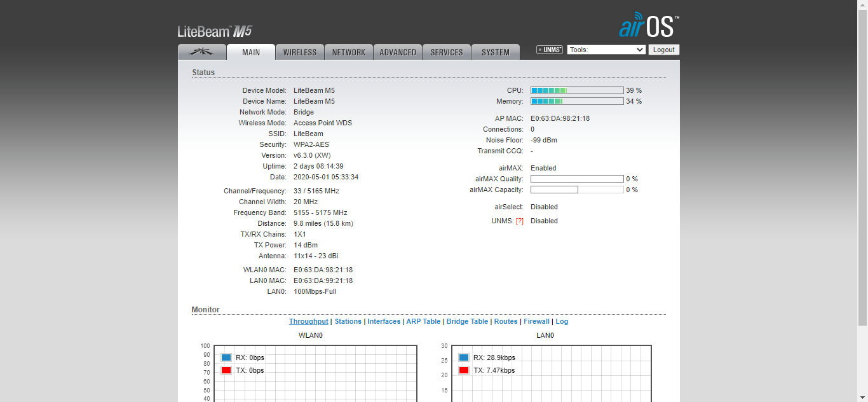Click the CPU usage bar
This screenshot has height=402, width=868.
[x=577, y=90]
